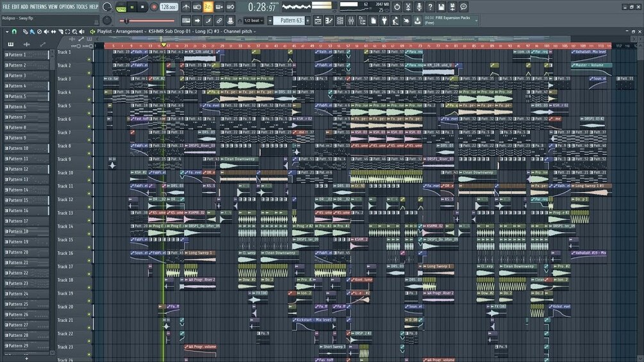The image size is (644, 362).
Task: Click the master volume knob
Action: coord(107,7)
